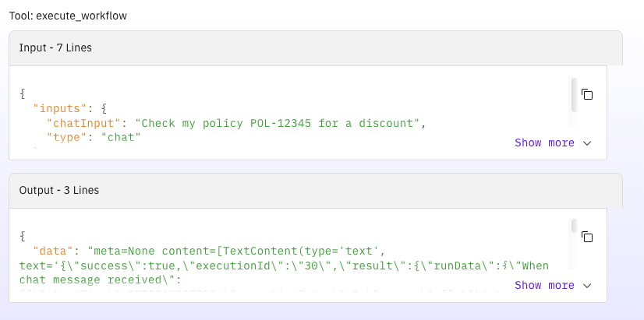The height and width of the screenshot is (320, 644).
Task: Expand Output code using the chevron arrow
Action: click(587, 286)
